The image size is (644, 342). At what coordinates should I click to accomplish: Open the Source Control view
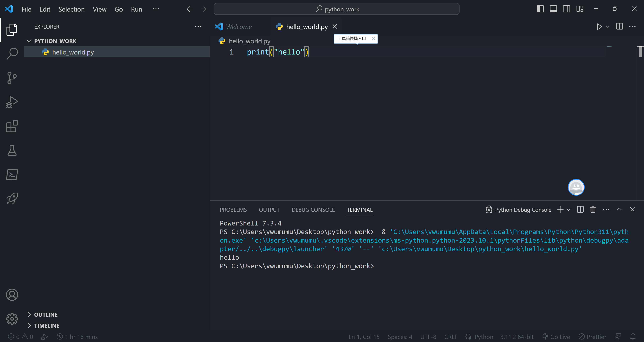tap(12, 78)
